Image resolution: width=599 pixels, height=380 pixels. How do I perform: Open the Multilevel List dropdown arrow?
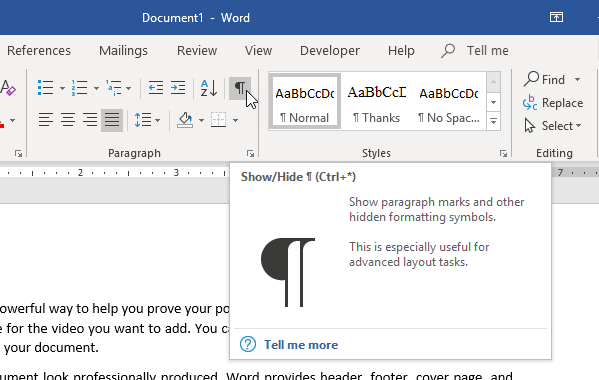pyautogui.click(x=128, y=88)
